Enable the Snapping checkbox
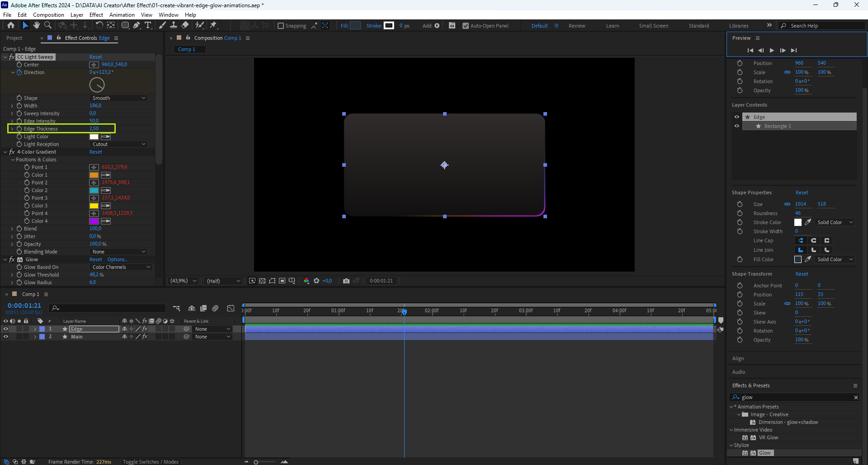The image size is (868, 465). pyautogui.click(x=281, y=26)
